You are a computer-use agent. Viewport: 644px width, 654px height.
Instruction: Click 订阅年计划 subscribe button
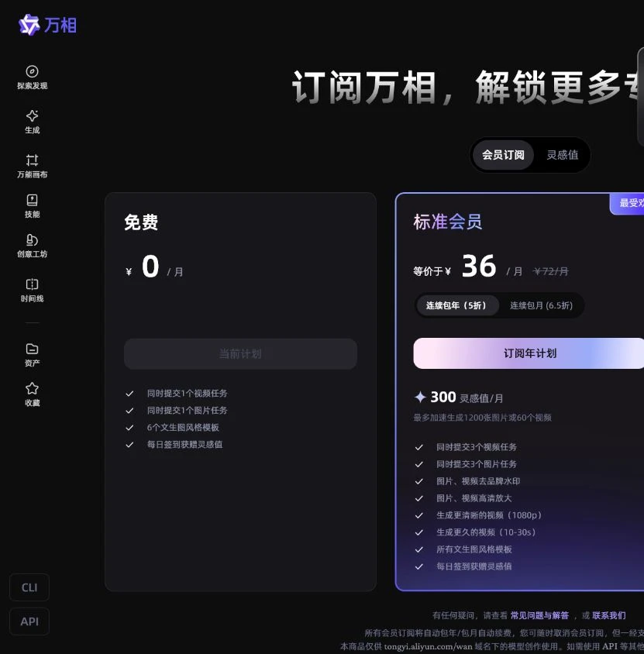[529, 353]
